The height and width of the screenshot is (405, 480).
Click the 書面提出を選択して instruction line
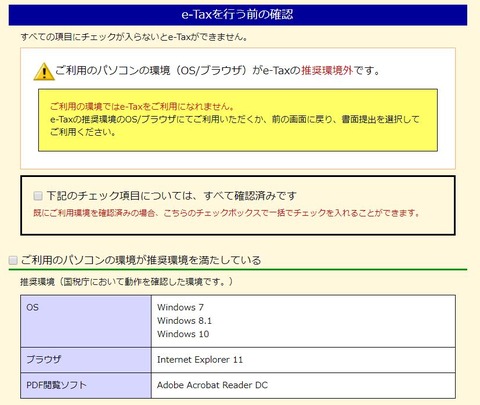(235, 119)
